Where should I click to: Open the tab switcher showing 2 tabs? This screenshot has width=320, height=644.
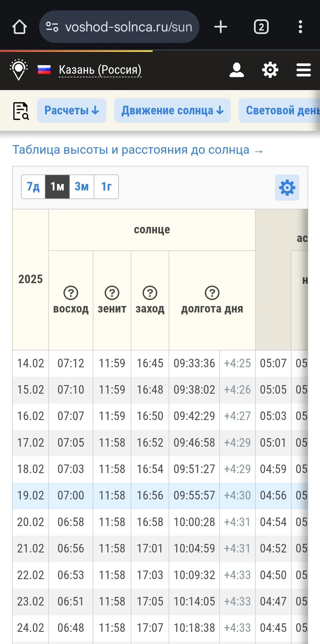261,27
